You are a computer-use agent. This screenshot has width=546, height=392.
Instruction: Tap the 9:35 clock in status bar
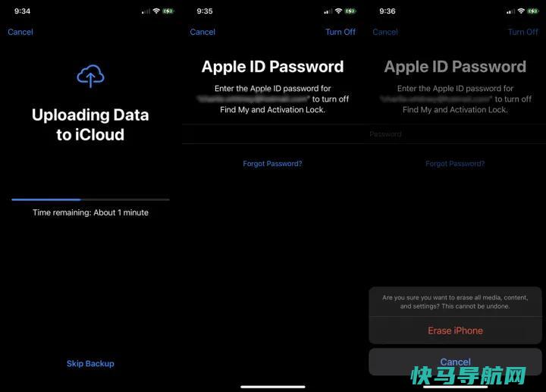(x=205, y=11)
